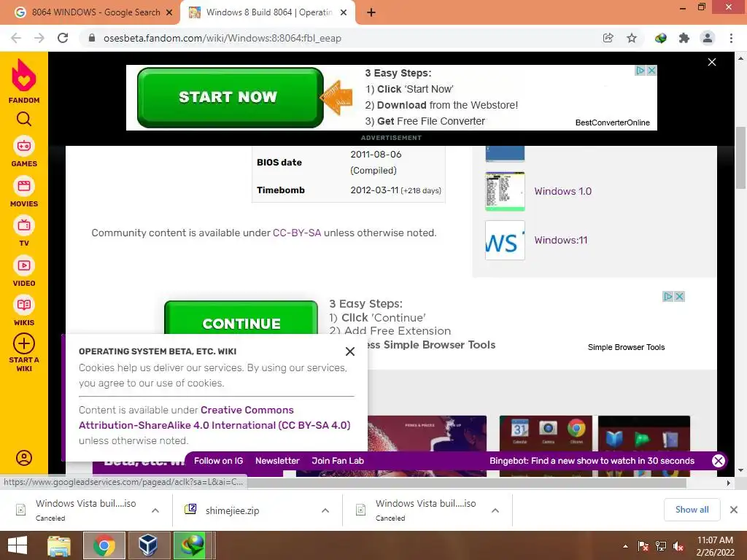Reload the page with refresh icon
The height and width of the screenshot is (560, 747).
(63, 38)
